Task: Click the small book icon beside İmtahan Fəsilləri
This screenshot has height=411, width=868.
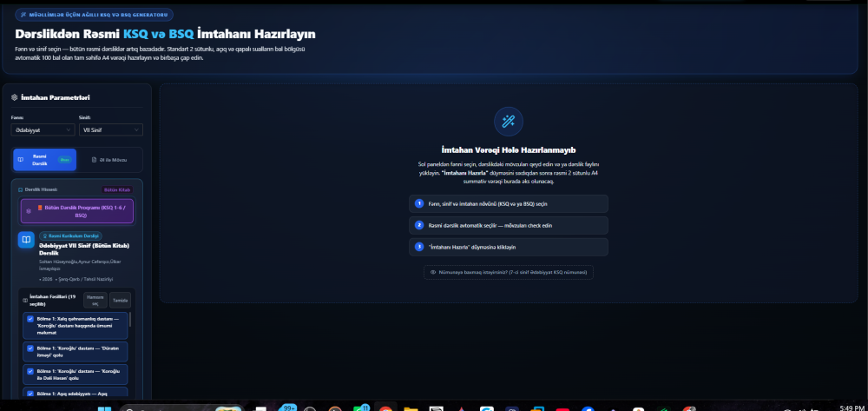Action: 25,301
